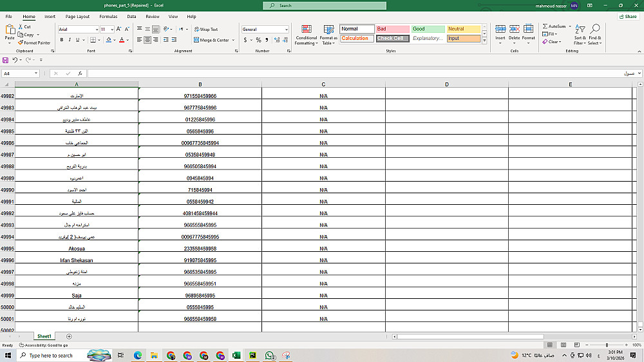Expand the cell Styles gallery

485,41
